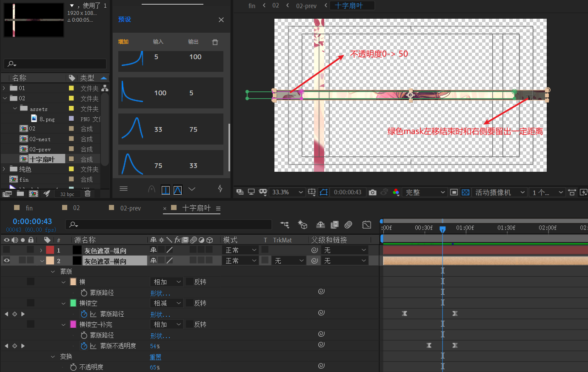Click the interpret footage icon in project panel

coord(7,193)
